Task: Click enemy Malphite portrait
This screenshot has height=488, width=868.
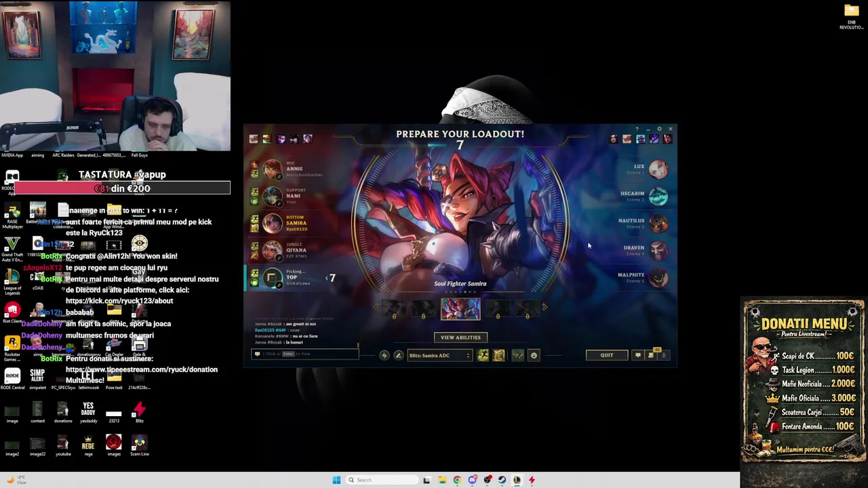Action: 658,277
